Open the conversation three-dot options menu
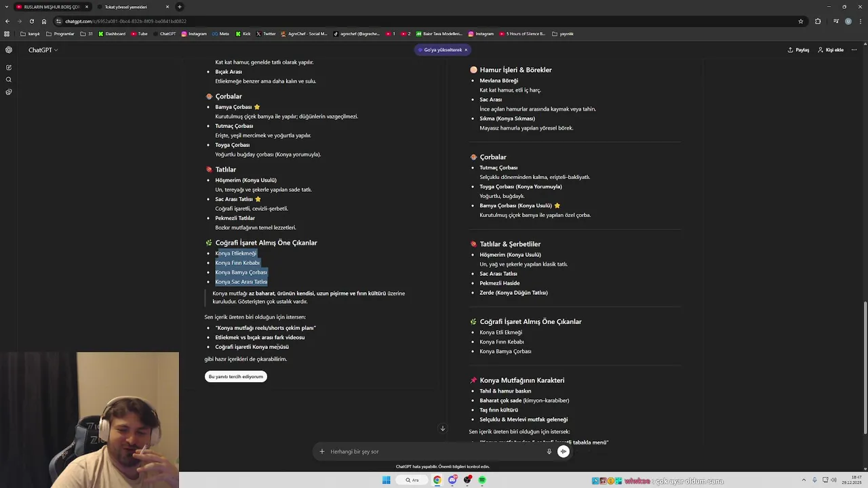This screenshot has height=488, width=868. pos(855,49)
